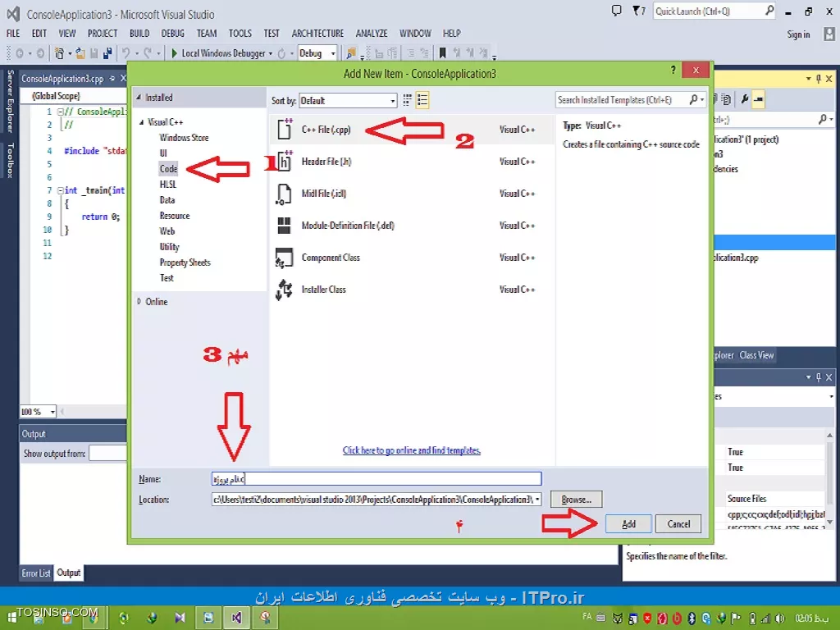
Task: Select the UI category in tree
Action: (x=163, y=153)
